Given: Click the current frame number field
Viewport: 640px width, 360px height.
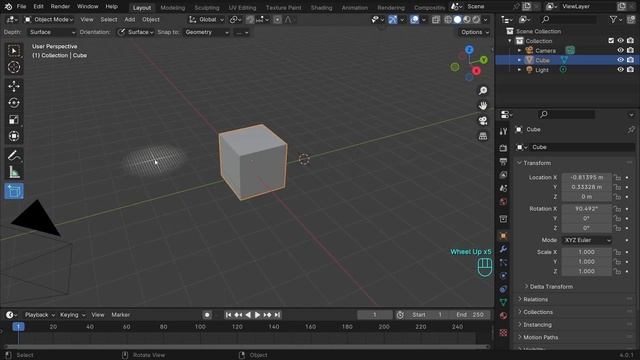Looking at the screenshot, I should [374, 315].
